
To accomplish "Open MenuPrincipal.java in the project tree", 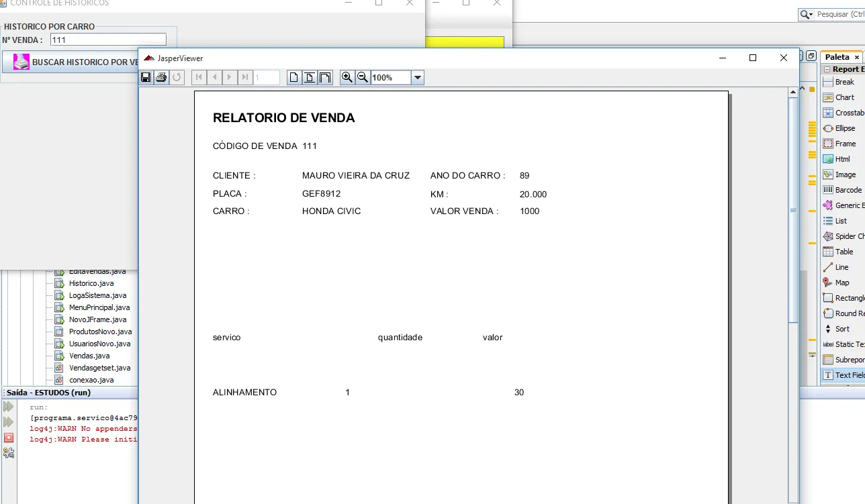I will point(99,307).
